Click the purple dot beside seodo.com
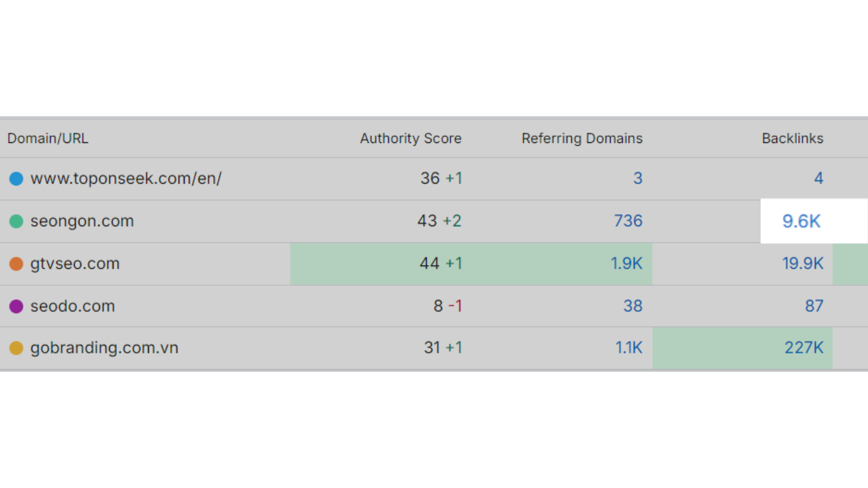868x488 pixels. click(16, 306)
